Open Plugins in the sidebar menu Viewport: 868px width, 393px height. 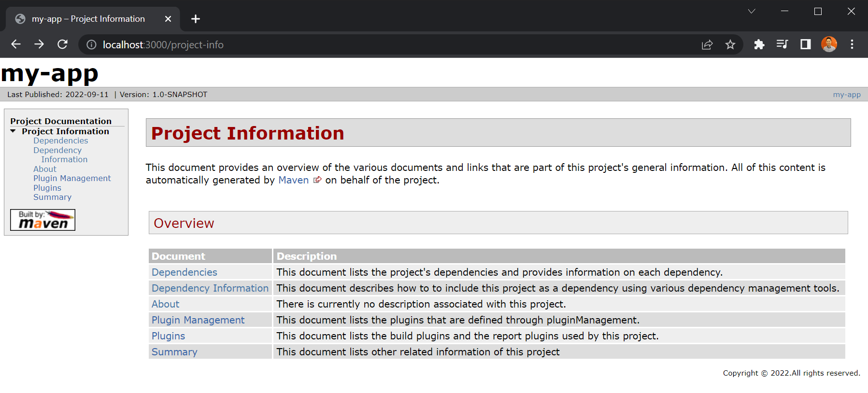(47, 188)
